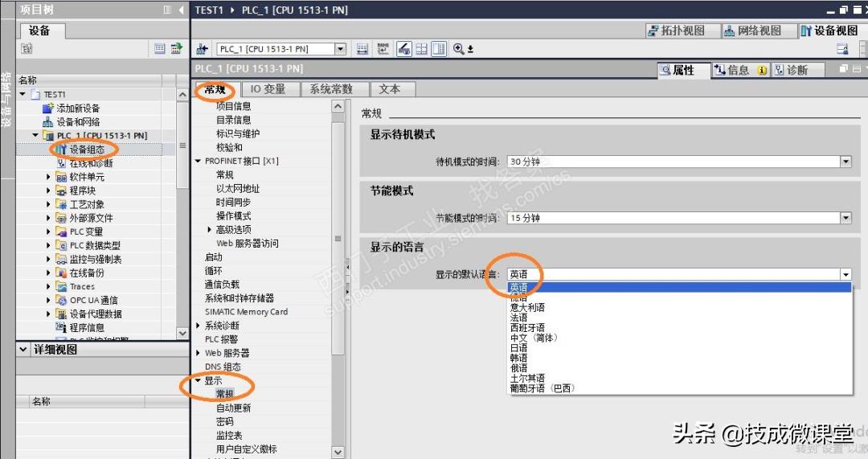Click the 程序信息 icon in project tree
The width and height of the screenshot is (868, 459).
(x=61, y=327)
